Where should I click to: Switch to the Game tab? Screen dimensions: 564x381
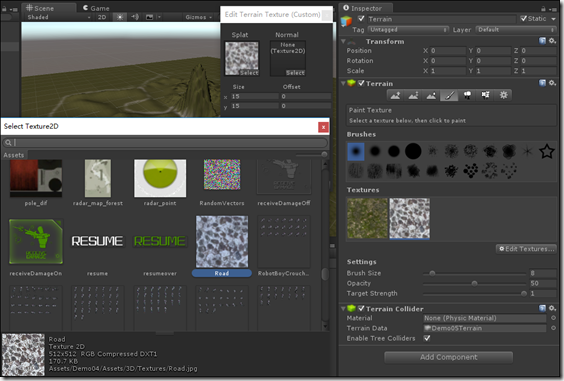(x=96, y=8)
